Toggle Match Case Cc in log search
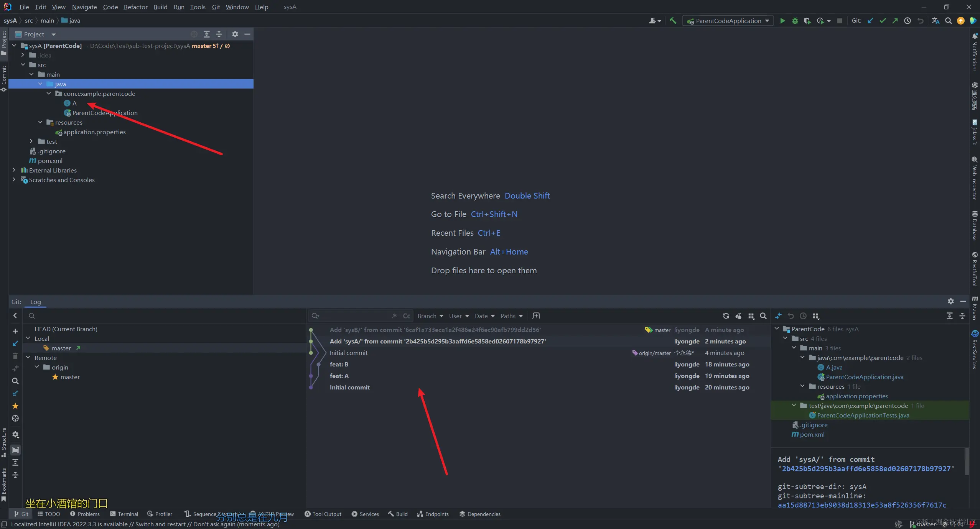980x529 pixels. click(x=407, y=316)
